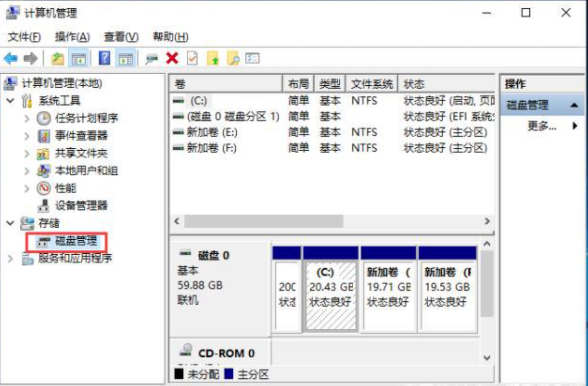Click left arrow of volume list scrollbar
Viewport: 588px width, 386px height.
click(x=177, y=221)
